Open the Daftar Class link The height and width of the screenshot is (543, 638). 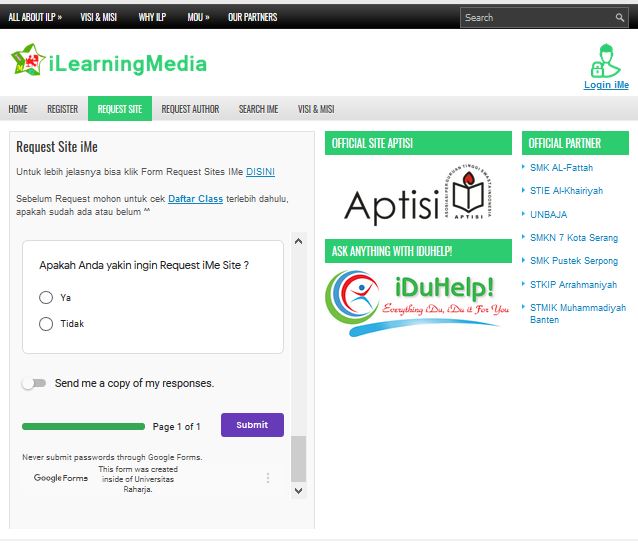click(195, 198)
